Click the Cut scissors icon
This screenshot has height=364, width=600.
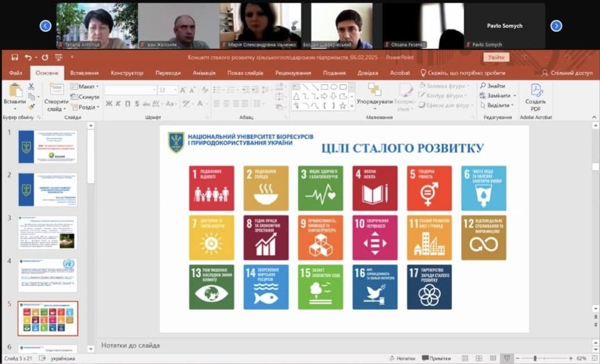(x=31, y=86)
